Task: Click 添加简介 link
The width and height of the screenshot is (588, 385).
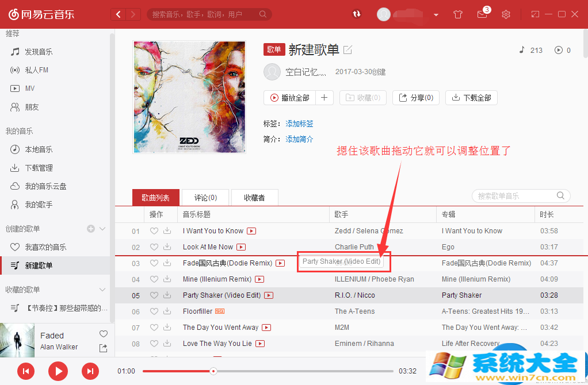Action: click(299, 139)
